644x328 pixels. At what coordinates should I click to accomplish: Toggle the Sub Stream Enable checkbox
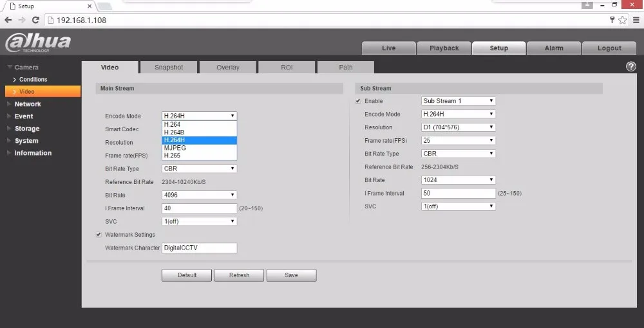(358, 101)
